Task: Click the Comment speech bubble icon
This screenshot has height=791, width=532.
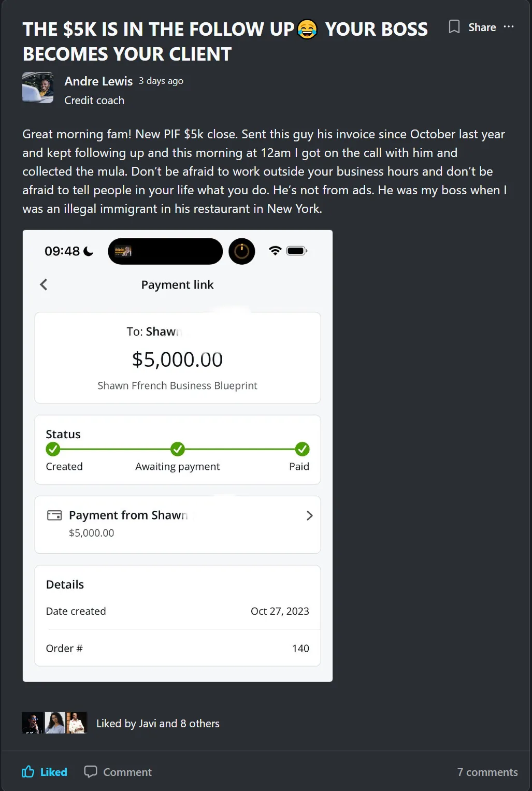Action: tap(91, 772)
